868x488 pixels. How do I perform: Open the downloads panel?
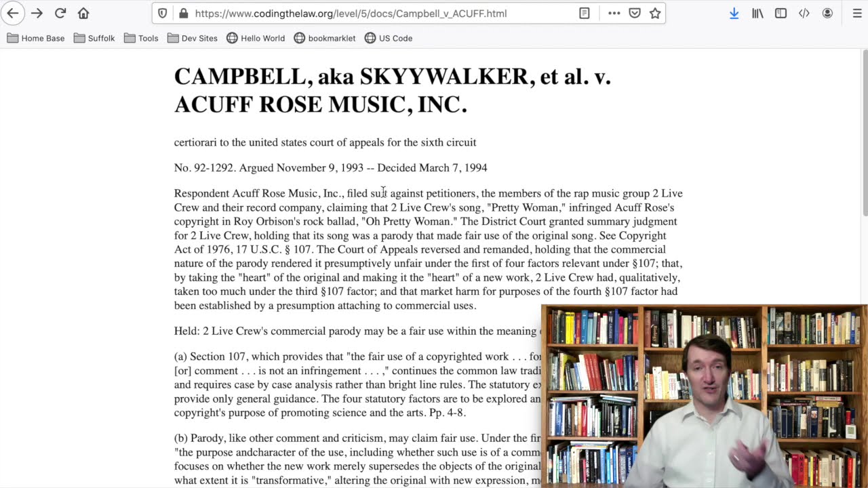click(734, 13)
